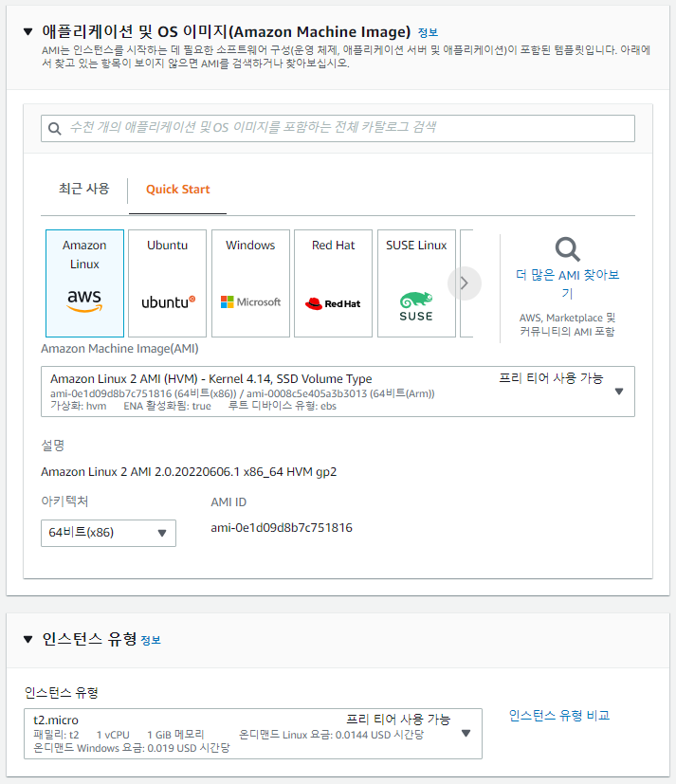676x784 pixels.
Task: Open the 64비트(x86) architecture dropdown
Action: click(108, 533)
